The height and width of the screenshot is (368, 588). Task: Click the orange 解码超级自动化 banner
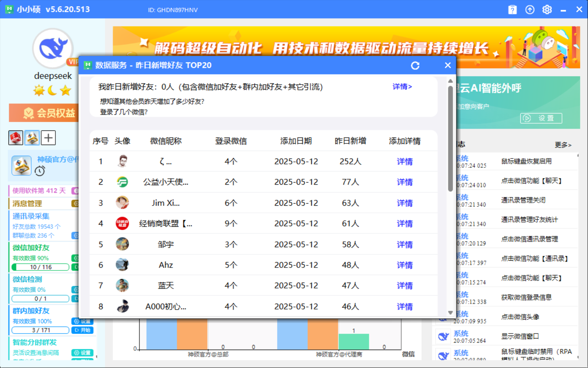[x=346, y=48]
